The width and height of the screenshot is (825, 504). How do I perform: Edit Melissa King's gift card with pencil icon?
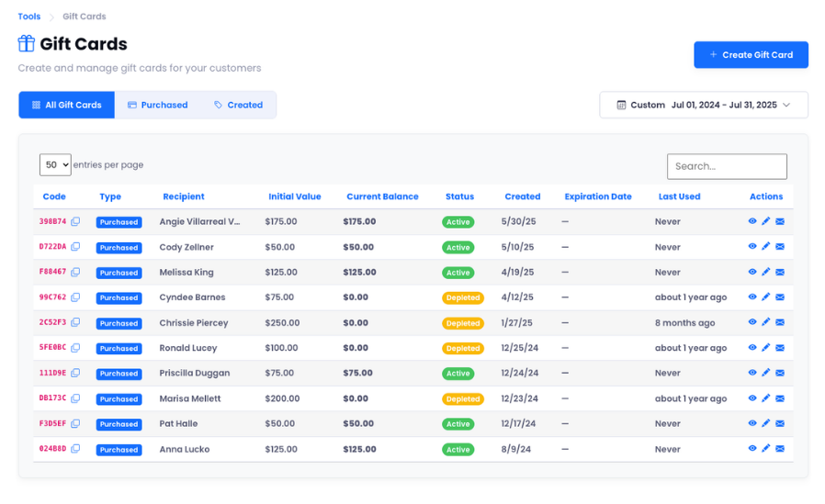(766, 272)
